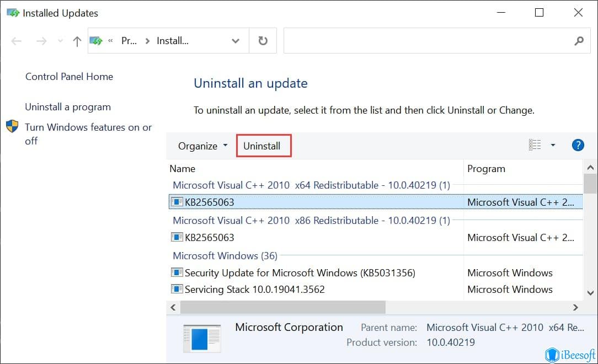This screenshot has width=598, height=364.
Task: Click the Uninstall toolbar button
Action: (262, 146)
